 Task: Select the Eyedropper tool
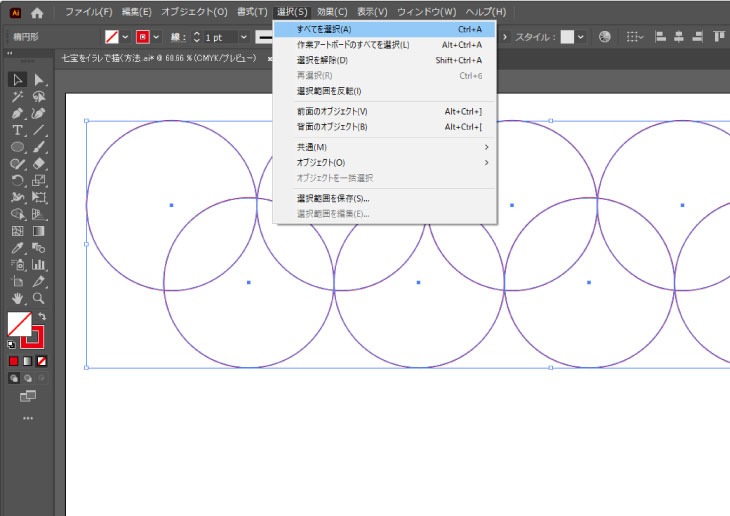coord(17,248)
